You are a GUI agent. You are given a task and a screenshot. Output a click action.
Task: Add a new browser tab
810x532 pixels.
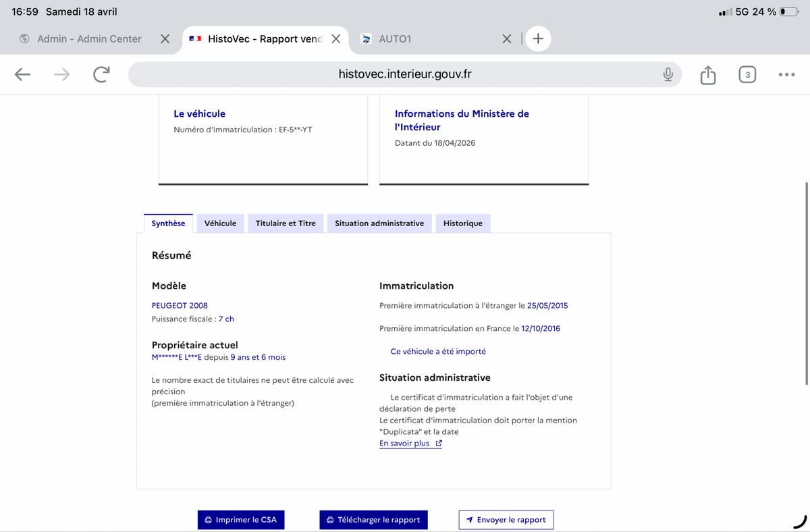(538, 38)
